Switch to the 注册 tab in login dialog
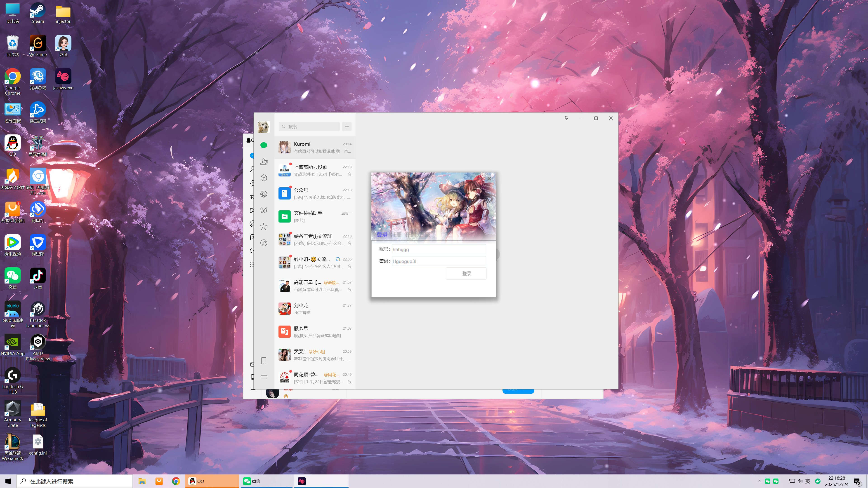 [396, 235]
